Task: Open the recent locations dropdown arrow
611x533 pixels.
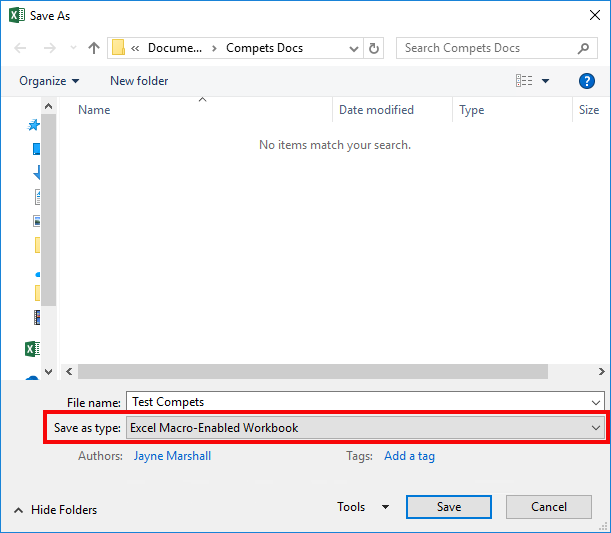Action: coord(73,48)
